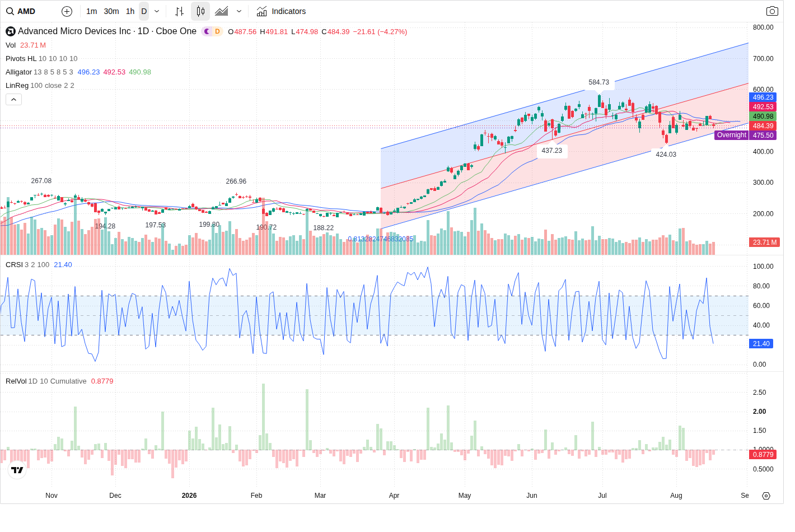Select the D daily interval

144,11
